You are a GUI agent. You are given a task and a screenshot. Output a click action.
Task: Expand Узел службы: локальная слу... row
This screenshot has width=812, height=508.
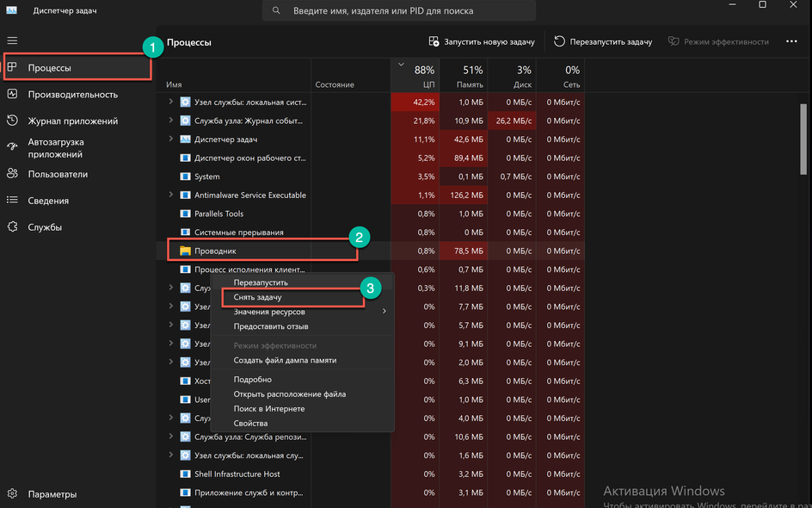170,455
